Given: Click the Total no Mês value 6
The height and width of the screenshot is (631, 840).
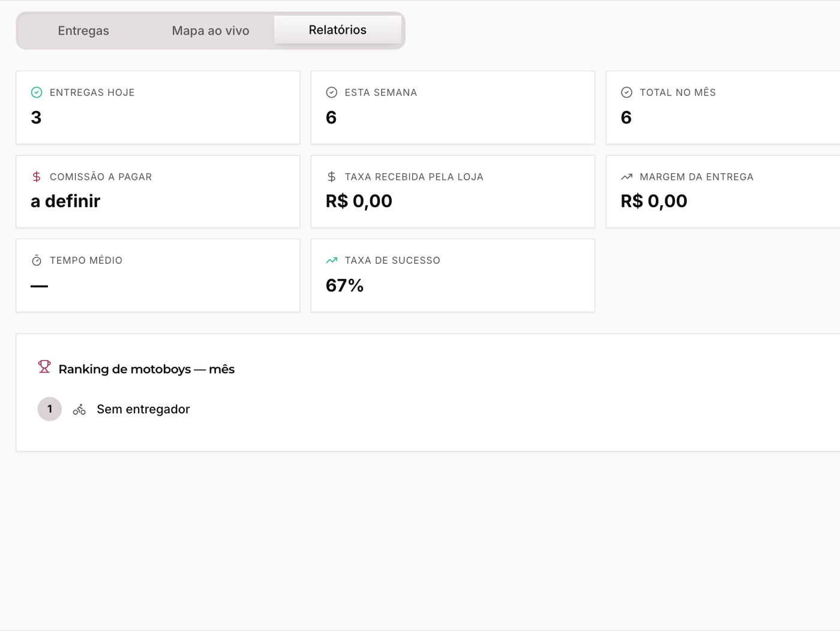Looking at the screenshot, I should point(626,118).
